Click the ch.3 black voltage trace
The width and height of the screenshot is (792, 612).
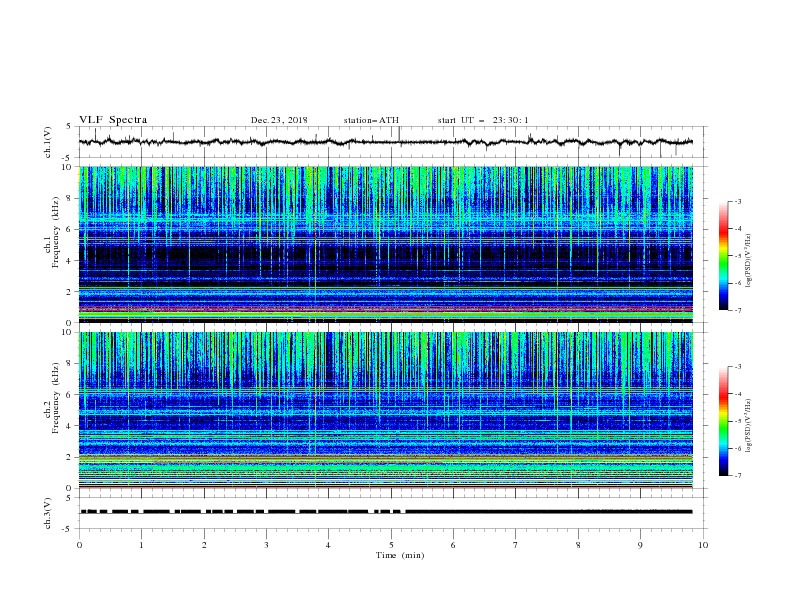click(386, 512)
